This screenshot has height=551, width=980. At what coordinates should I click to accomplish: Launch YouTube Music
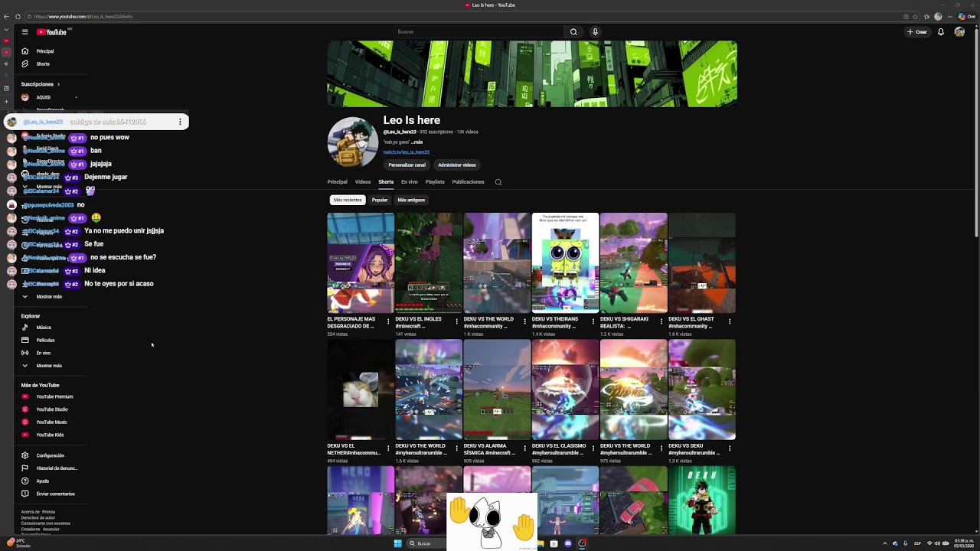coord(51,422)
